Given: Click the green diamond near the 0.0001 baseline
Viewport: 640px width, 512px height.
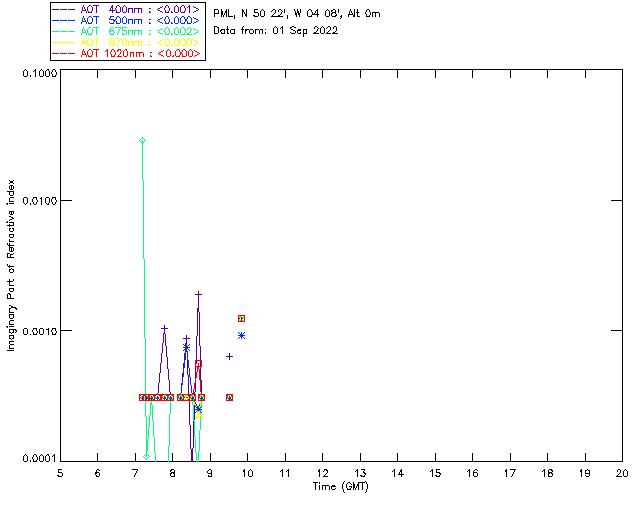Looking at the screenshot, I should [x=147, y=456].
